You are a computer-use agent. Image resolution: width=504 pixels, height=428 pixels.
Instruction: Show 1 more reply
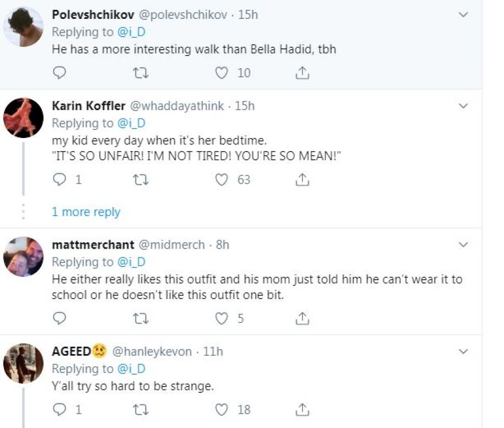[x=86, y=212]
